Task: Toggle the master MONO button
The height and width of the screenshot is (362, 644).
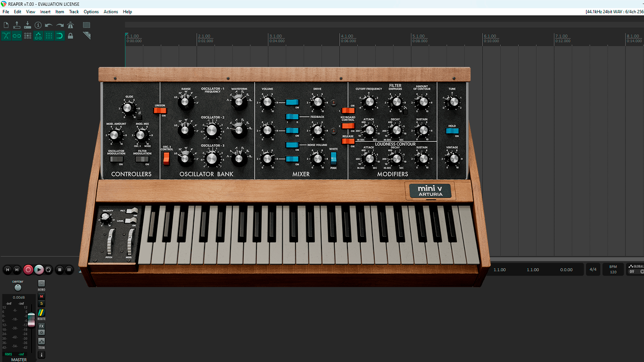Action: point(41,283)
